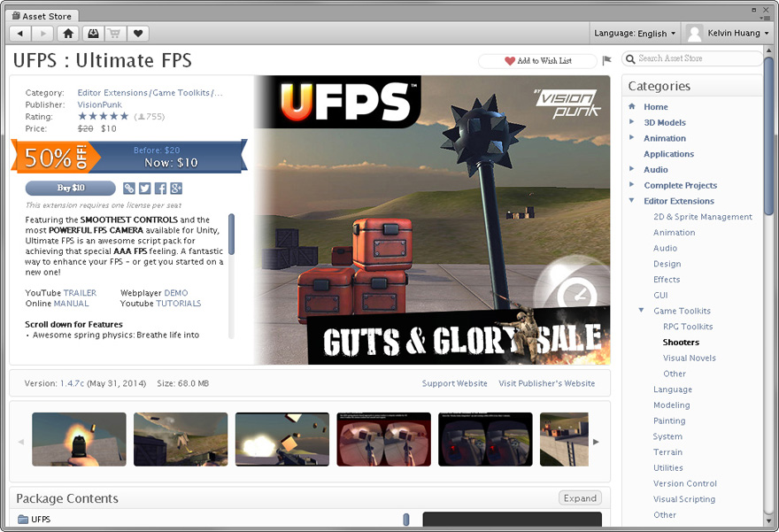The width and height of the screenshot is (779, 532).
Task: Open the Visual Scripting subcategory
Action: pos(684,499)
